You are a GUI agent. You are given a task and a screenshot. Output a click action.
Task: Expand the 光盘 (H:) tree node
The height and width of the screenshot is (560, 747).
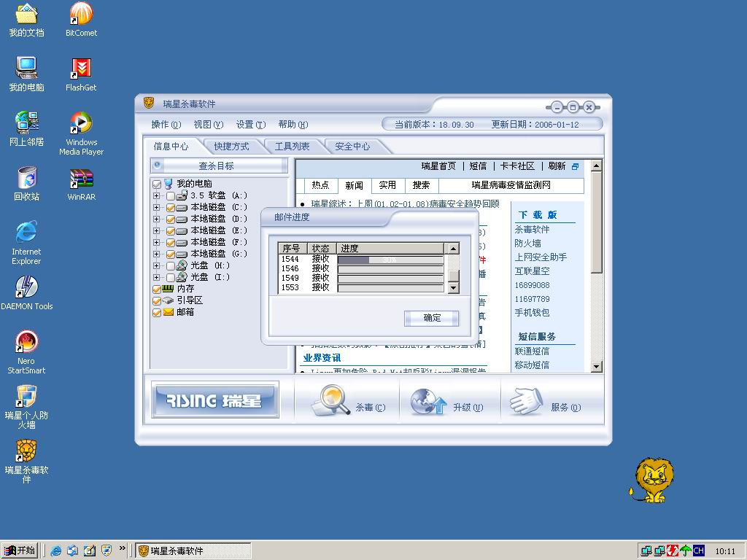[156, 265]
